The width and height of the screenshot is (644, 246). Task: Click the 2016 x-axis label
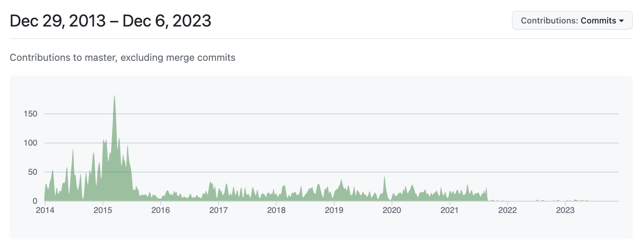coord(160,210)
